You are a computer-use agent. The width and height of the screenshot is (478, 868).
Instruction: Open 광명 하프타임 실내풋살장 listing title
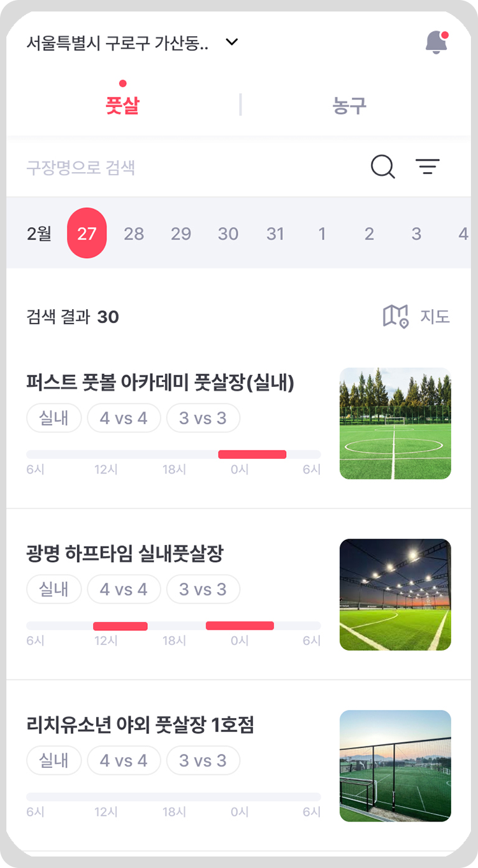tap(125, 554)
